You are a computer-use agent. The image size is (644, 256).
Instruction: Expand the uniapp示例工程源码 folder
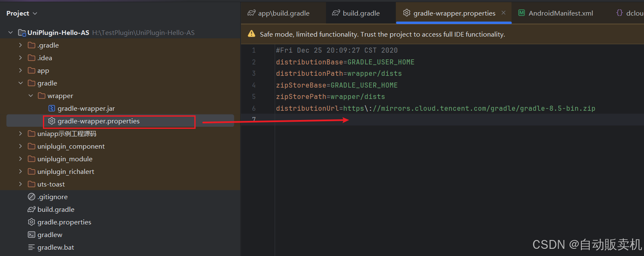point(20,133)
